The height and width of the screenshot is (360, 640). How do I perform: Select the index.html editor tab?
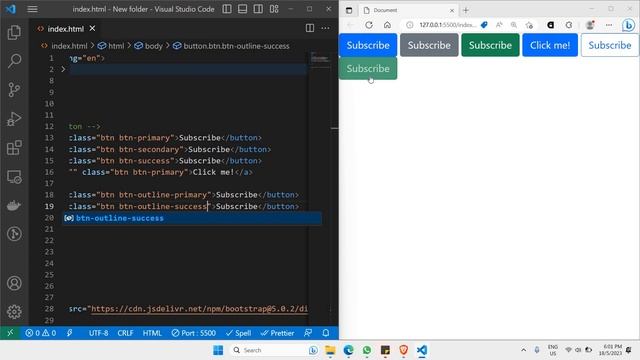(x=65, y=29)
